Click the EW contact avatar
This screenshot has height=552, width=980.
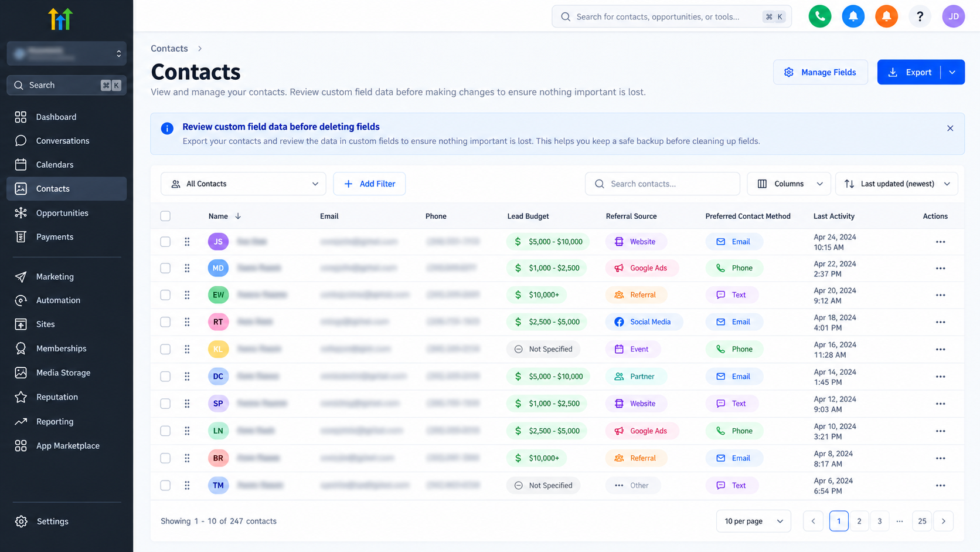tap(218, 295)
